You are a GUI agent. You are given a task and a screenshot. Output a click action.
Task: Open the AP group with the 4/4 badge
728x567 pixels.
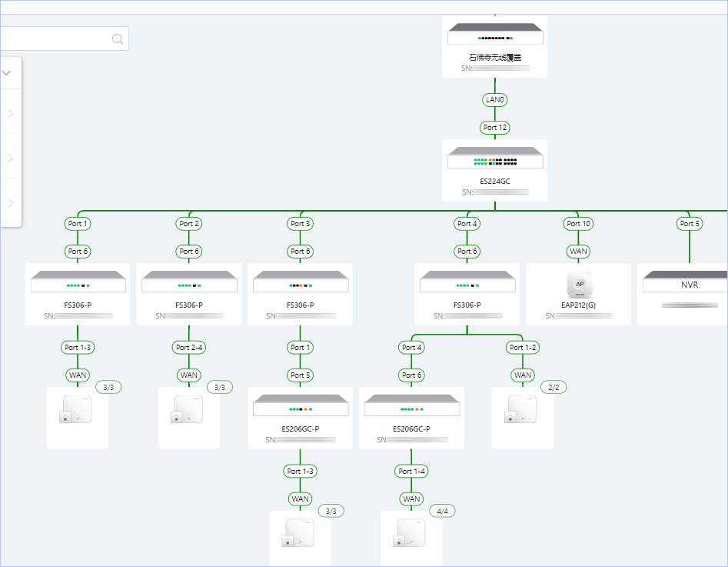coord(411,539)
